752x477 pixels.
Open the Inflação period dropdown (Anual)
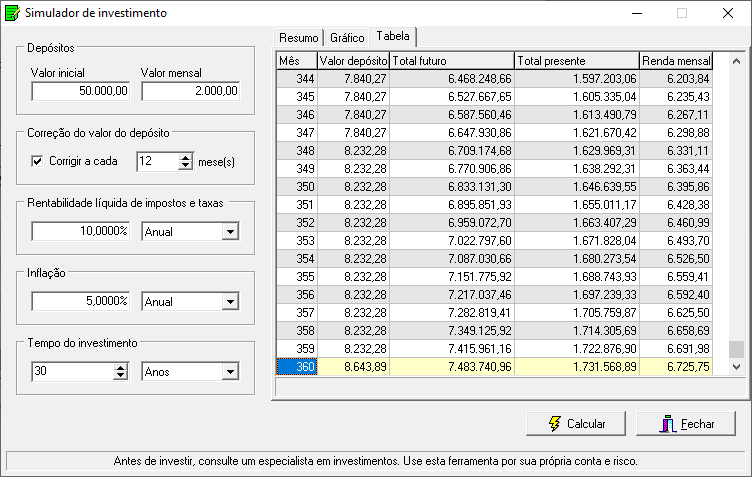(230, 302)
